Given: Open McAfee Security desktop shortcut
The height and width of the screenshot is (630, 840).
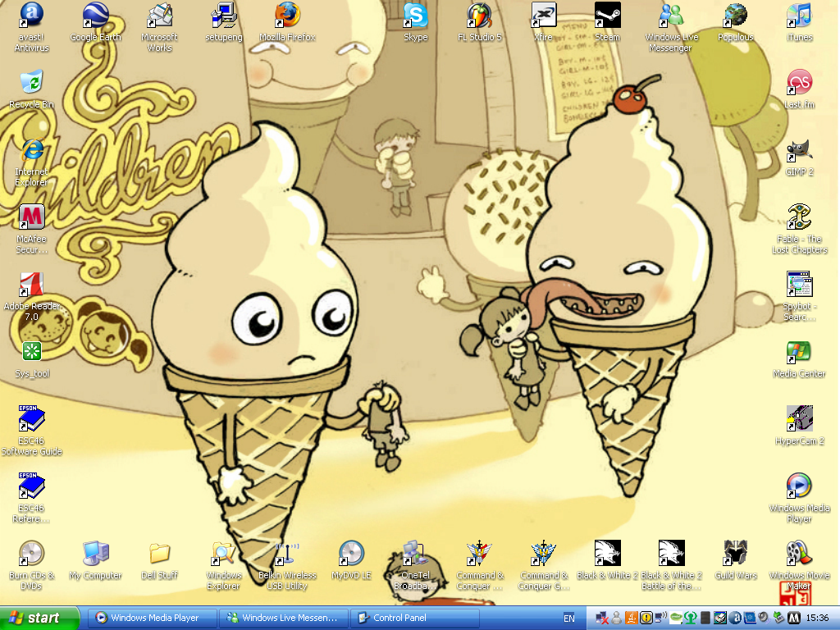Looking at the screenshot, I should click(x=32, y=230).
